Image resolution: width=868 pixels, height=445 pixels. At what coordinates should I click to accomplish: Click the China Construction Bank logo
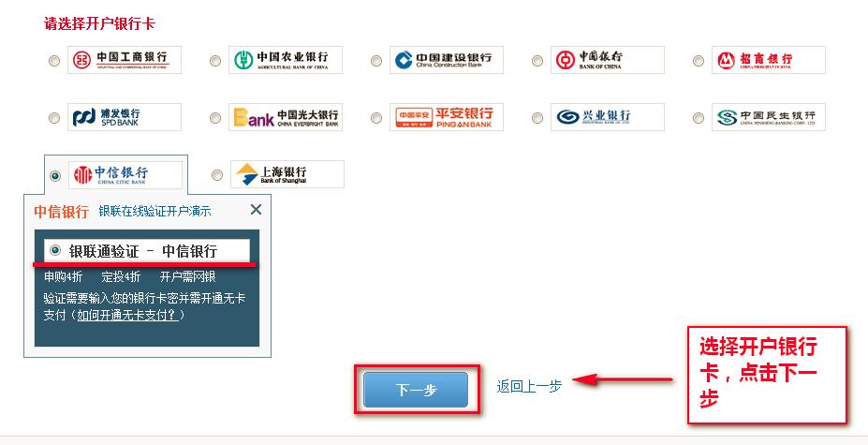click(x=447, y=60)
